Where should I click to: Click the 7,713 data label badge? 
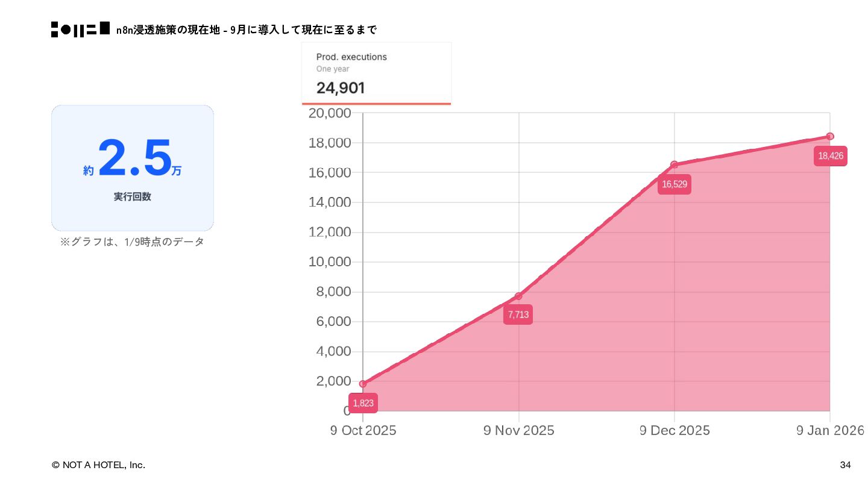(x=518, y=314)
